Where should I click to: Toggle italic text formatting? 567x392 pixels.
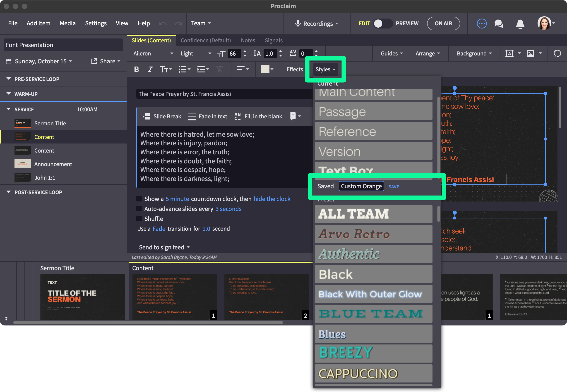click(x=150, y=69)
